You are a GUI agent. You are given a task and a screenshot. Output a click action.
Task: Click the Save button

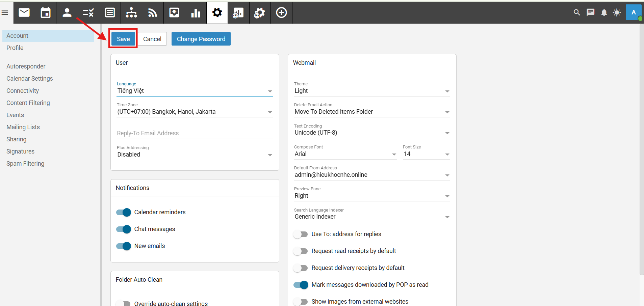(123, 39)
